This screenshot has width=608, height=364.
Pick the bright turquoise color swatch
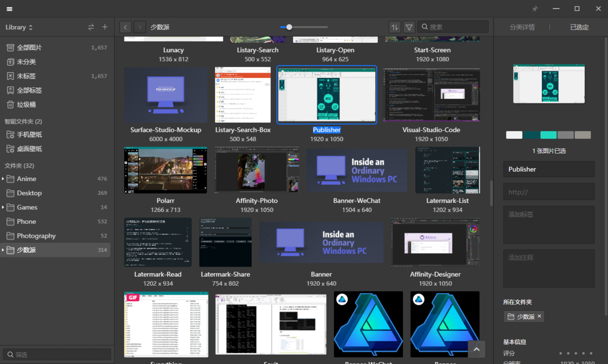[x=548, y=135]
